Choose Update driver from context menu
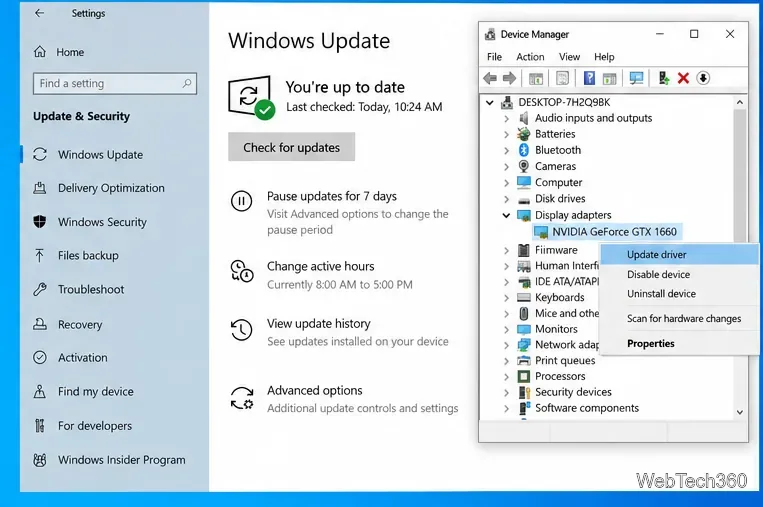This screenshot has width=763, height=507. click(679, 254)
